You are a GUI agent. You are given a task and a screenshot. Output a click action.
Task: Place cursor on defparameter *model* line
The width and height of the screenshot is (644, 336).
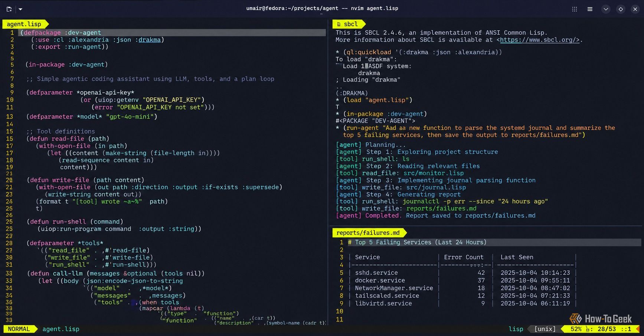[92, 116]
